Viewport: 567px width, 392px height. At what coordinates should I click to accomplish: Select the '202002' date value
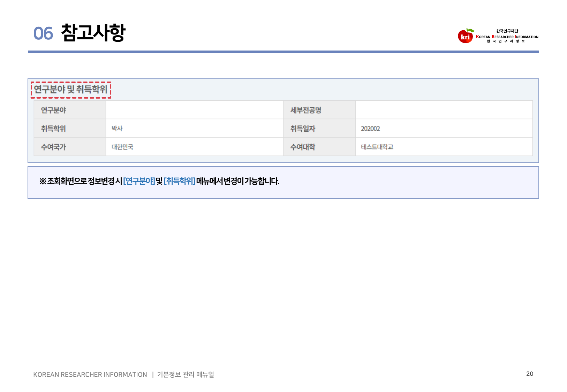[370, 129]
